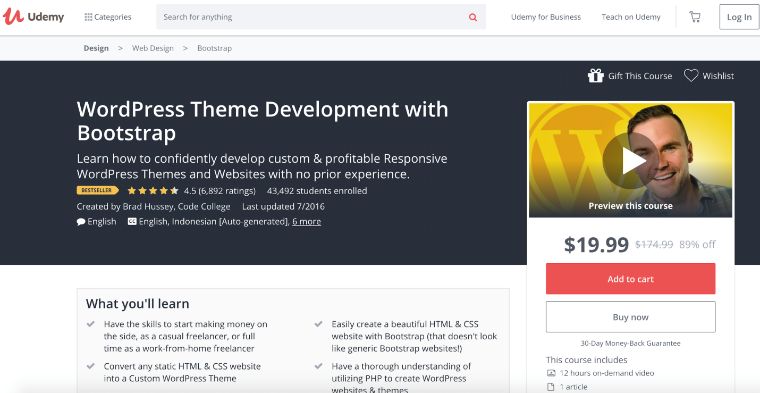Click This course includes label
760x393 pixels.
point(586,360)
